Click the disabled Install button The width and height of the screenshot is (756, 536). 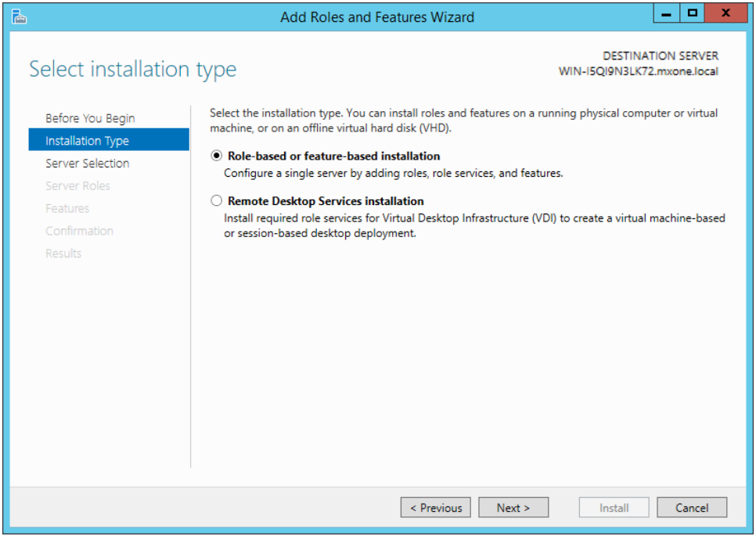pyautogui.click(x=614, y=508)
